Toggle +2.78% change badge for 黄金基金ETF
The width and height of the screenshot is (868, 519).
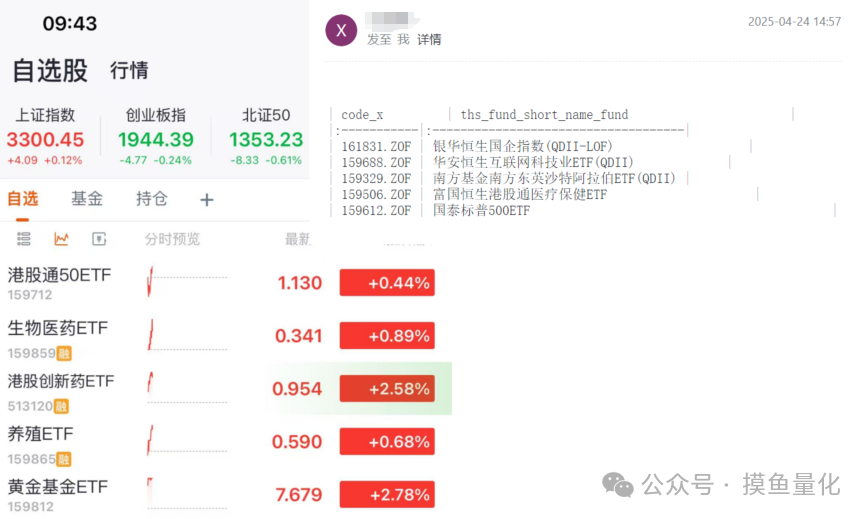[386, 494]
